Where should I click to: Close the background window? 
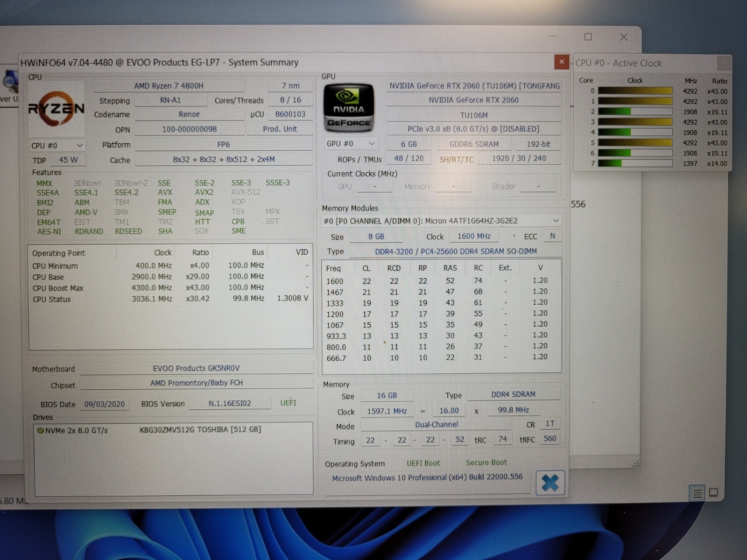tap(624, 37)
